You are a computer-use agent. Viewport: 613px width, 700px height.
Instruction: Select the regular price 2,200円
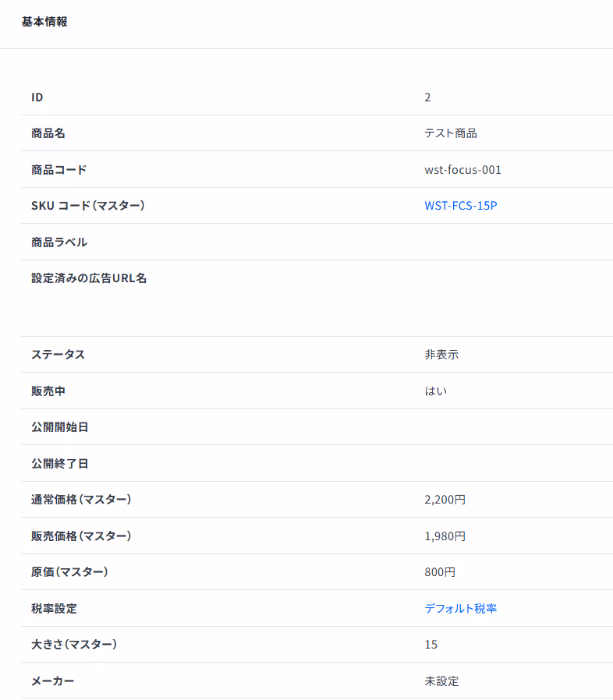click(x=445, y=500)
